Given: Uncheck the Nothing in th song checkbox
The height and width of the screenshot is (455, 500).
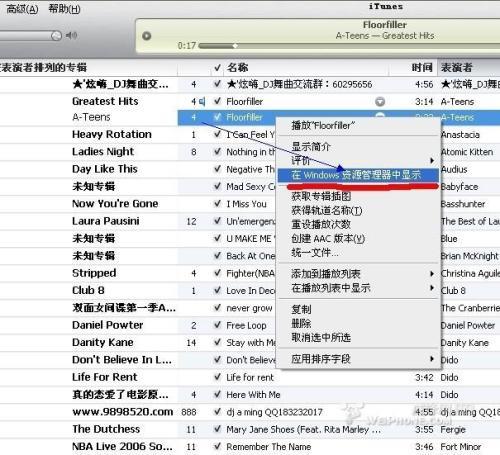Looking at the screenshot, I should pos(217,152).
